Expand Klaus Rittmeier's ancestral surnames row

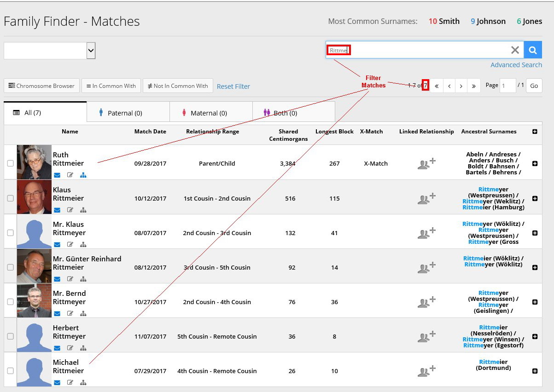[x=535, y=198]
